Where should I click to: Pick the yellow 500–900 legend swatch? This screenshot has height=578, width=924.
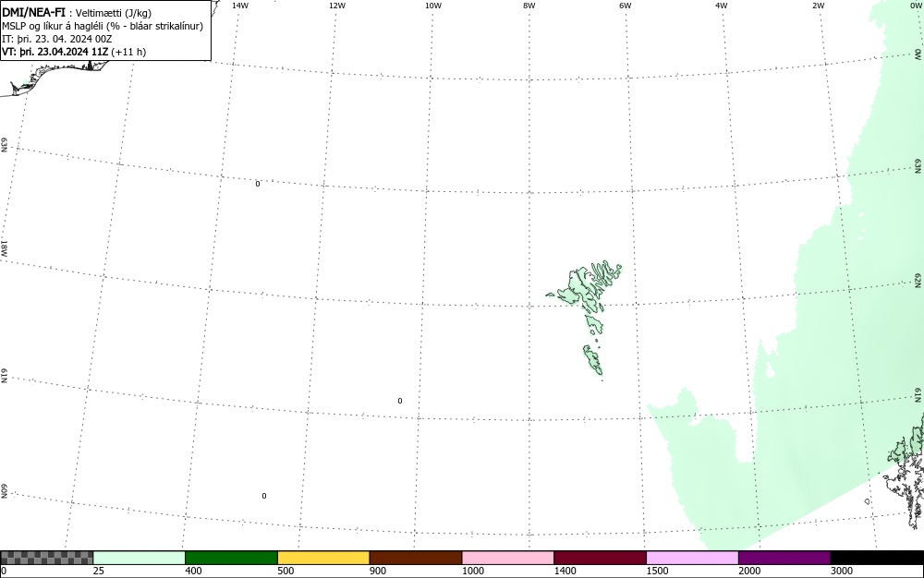coord(323,558)
